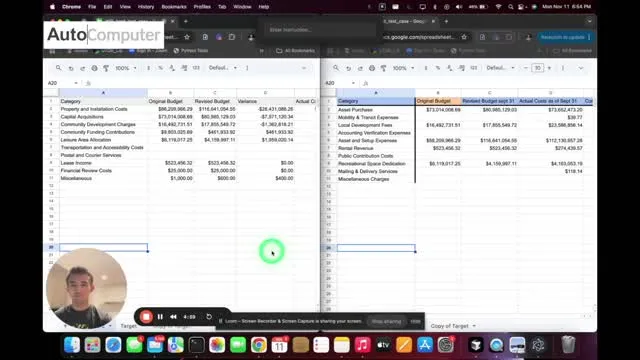Click undo in the right spreadsheet toolbar
Screen dimensions: 640x360
pos(348,68)
